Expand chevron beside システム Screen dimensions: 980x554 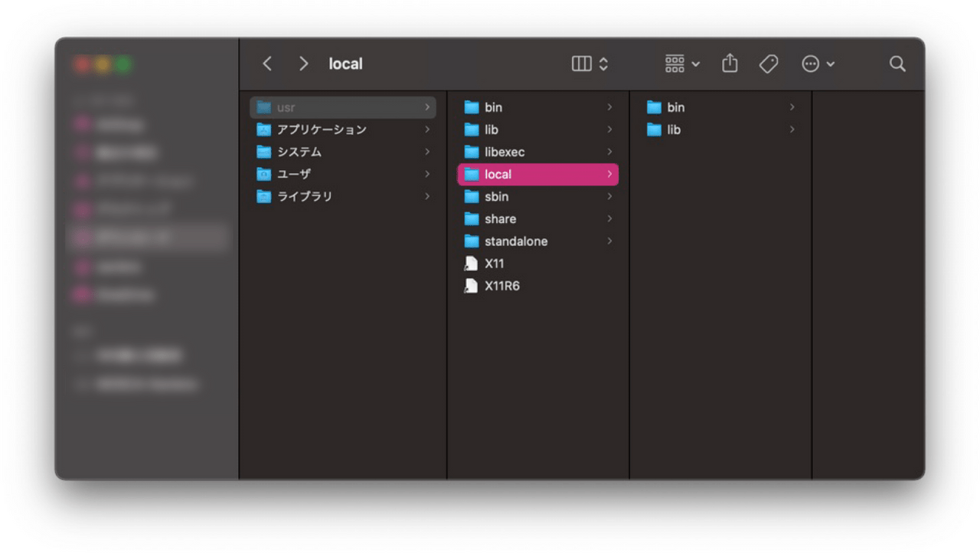[x=427, y=152]
